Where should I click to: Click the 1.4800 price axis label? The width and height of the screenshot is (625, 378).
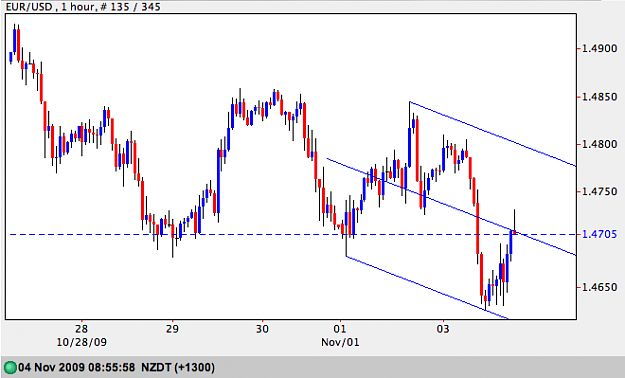coord(599,144)
